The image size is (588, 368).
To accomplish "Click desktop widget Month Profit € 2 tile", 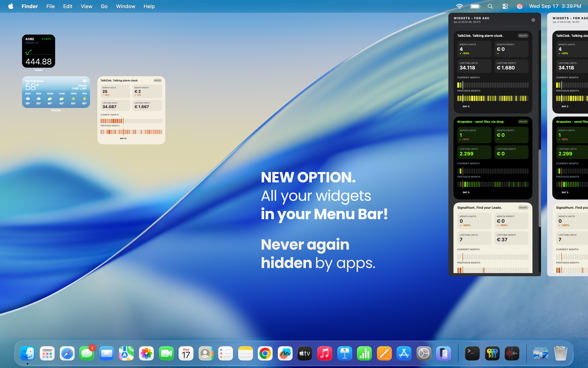I will click(x=147, y=91).
